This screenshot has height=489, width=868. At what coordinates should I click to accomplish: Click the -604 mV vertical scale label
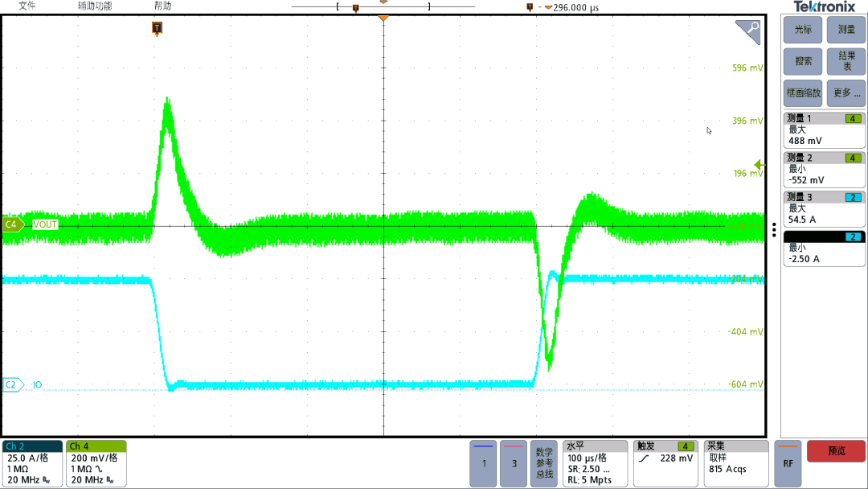(745, 384)
